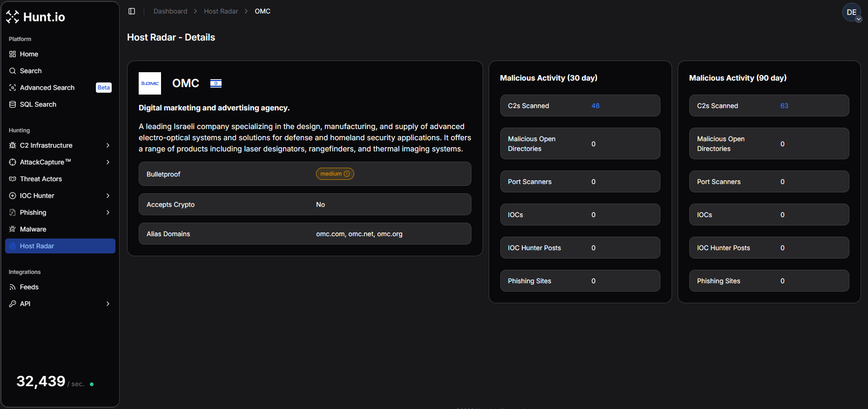Click the Search magnifier icon

point(13,71)
